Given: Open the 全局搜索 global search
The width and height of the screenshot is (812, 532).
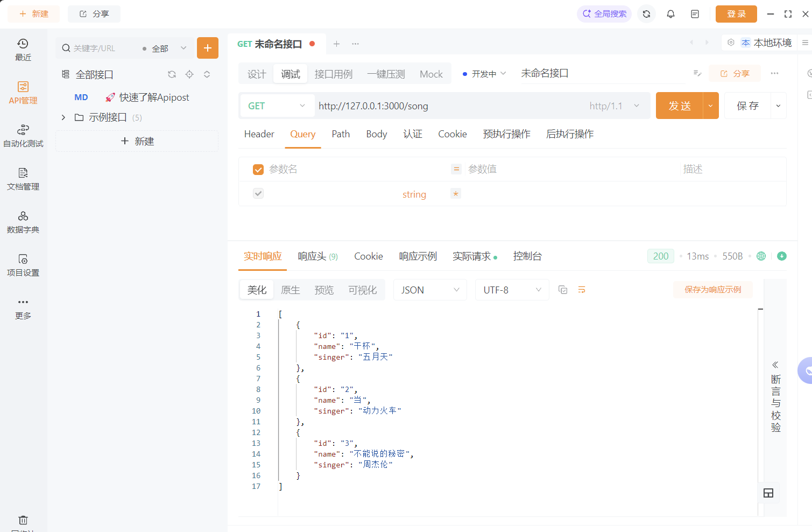Looking at the screenshot, I should (x=604, y=14).
